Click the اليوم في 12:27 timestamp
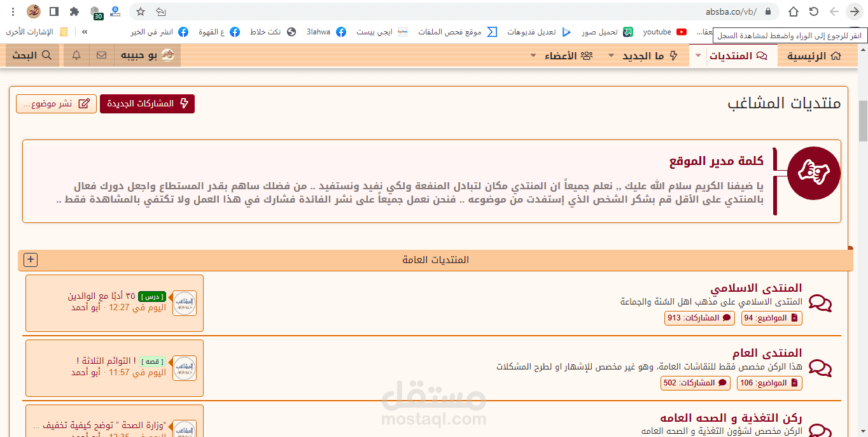 point(137,308)
